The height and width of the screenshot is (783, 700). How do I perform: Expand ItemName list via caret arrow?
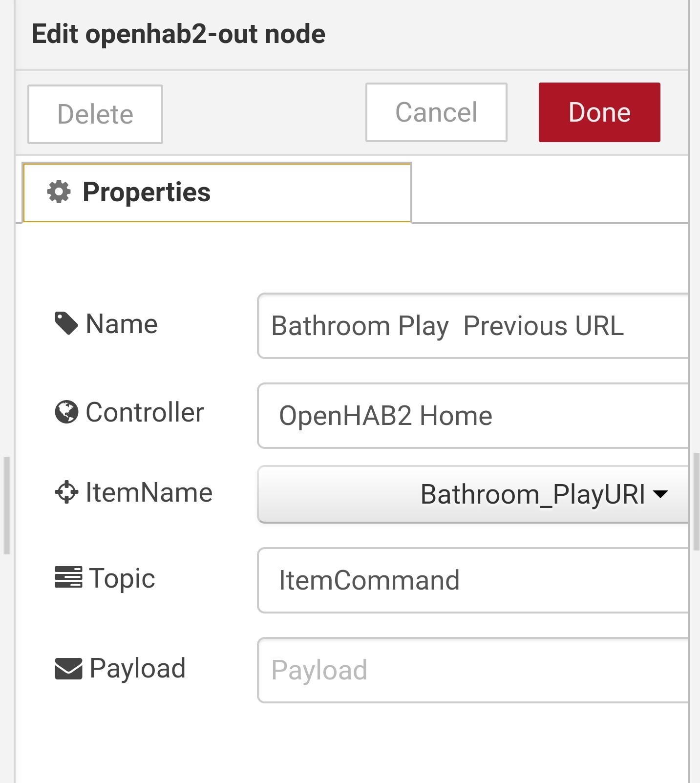pyautogui.click(x=660, y=494)
